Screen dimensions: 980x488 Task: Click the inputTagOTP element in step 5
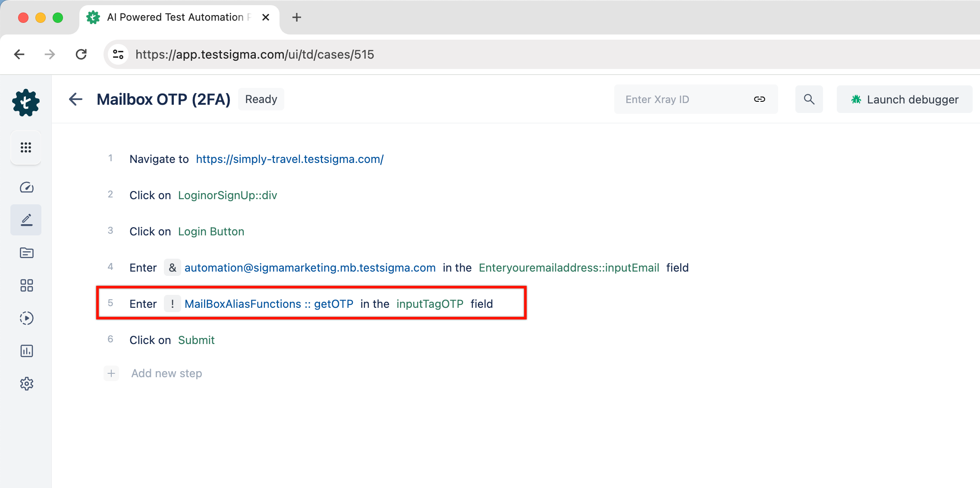click(x=430, y=304)
